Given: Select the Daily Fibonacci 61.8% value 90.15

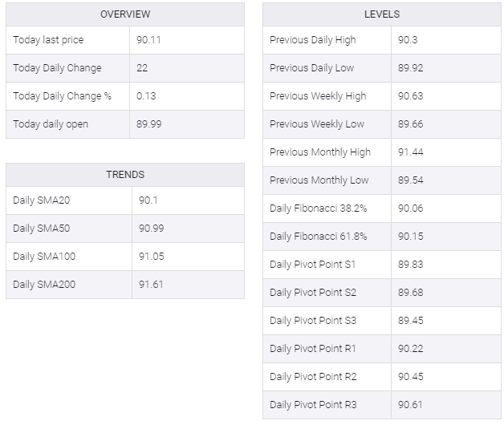Looking at the screenshot, I should point(411,237).
